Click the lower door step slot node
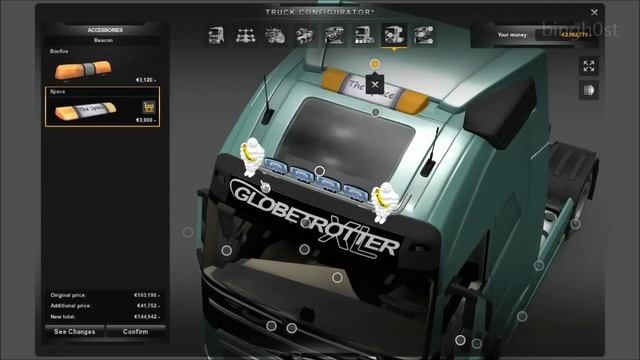The height and width of the screenshot is (360, 640). (522, 316)
